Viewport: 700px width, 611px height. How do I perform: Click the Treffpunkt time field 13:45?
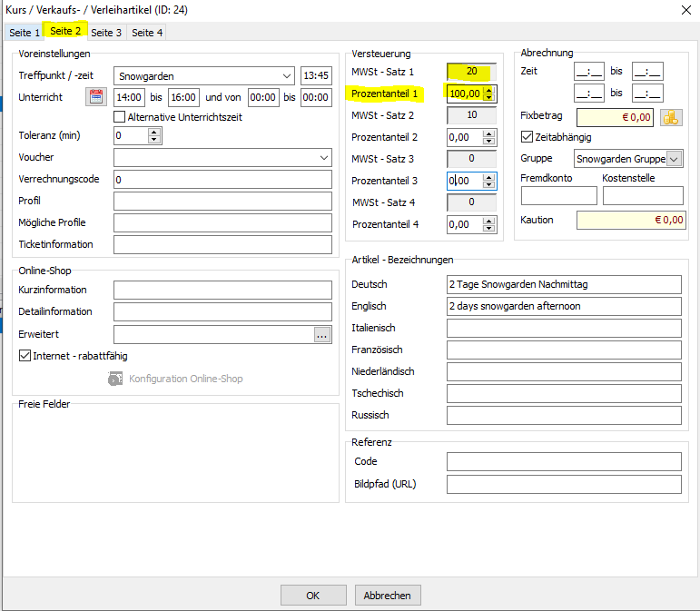tap(316, 75)
